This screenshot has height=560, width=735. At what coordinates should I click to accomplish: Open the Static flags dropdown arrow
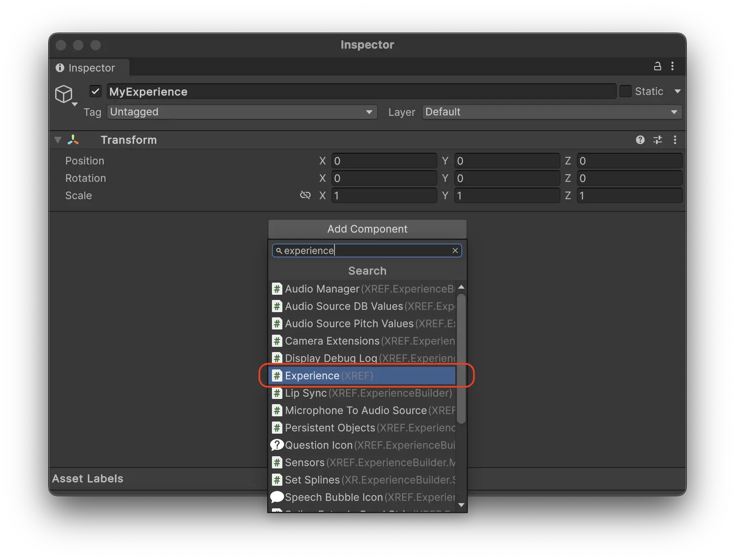[677, 91]
